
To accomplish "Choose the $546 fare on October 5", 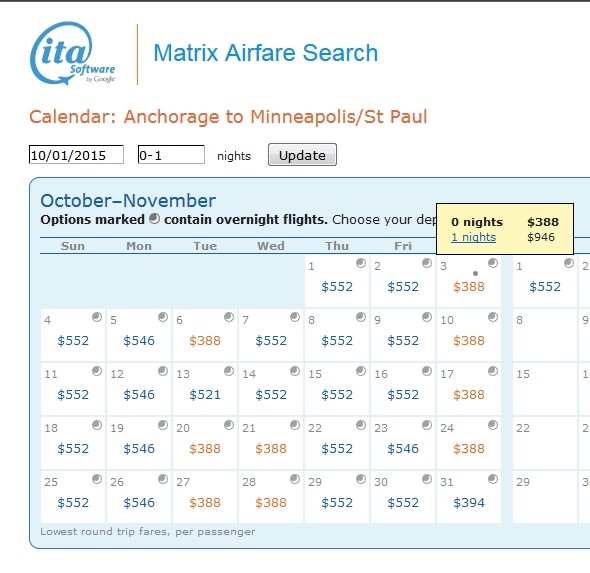I will point(139,341).
